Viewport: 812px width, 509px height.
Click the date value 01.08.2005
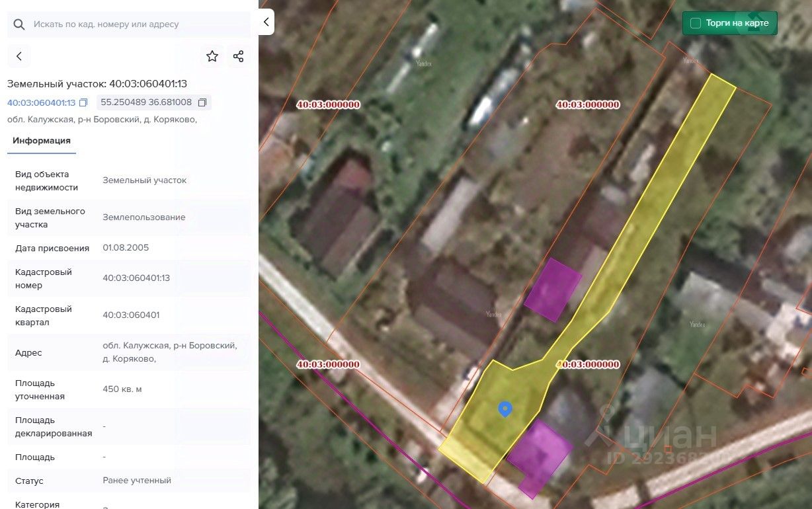tap(126, 248)
